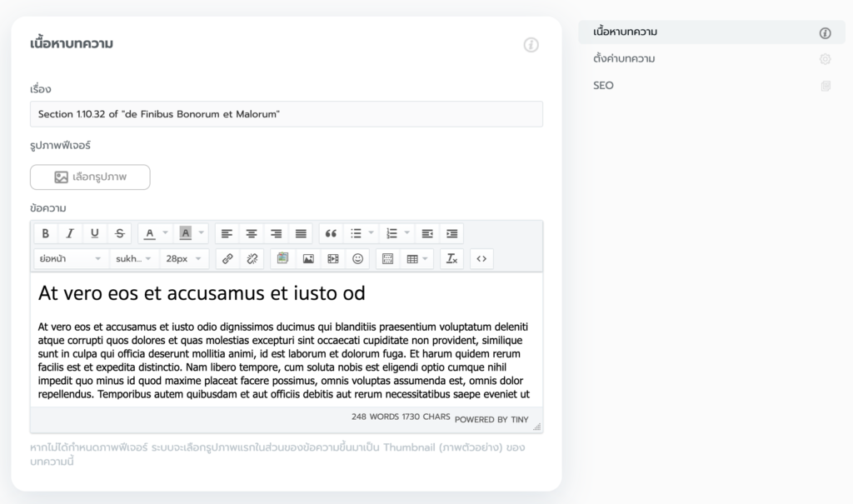The image size is (853, 504).
Task: Open the ย่อหน้า paragraph format dropdown
Action: coord(70,259)
